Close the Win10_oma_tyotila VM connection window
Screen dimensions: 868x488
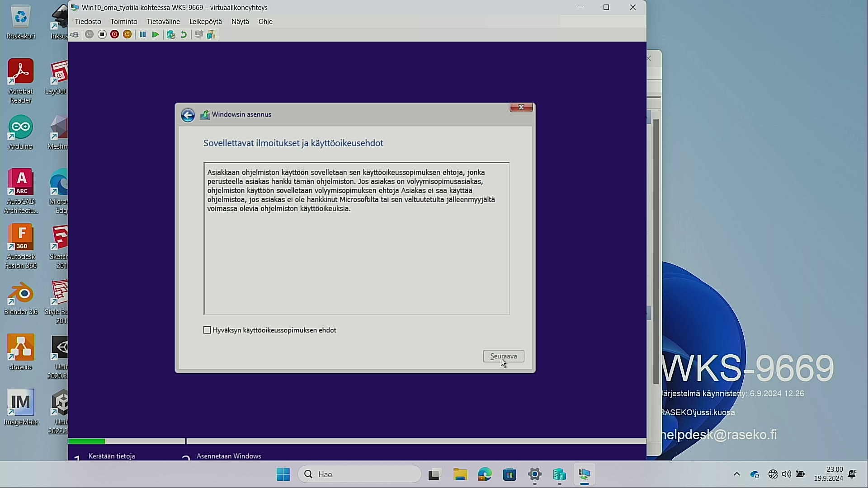633,8
